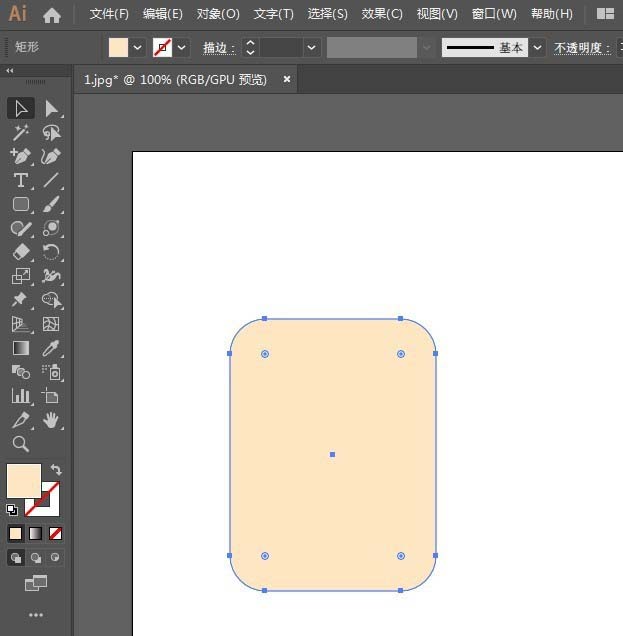
Task: Click the 不透明度 opacity link
Action: [582, 48]
